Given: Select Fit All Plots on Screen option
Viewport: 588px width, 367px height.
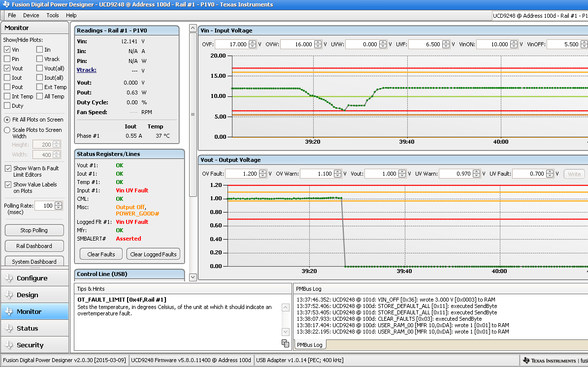Looking at the screenshot, I should pos(7,120).
